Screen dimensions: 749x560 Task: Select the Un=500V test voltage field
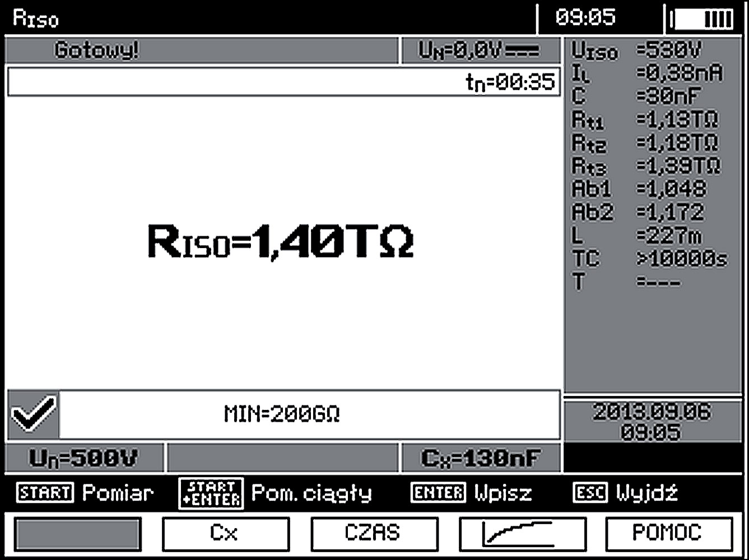click(x=85, y=458)
